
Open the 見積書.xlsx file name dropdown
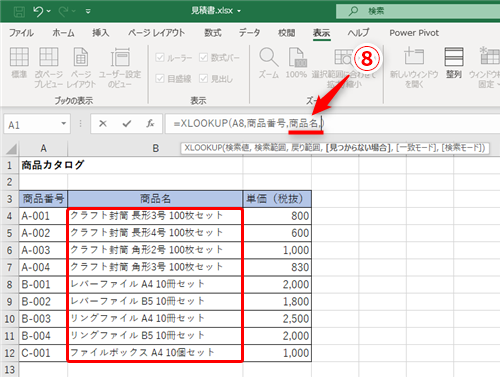(x=239, y=11)
